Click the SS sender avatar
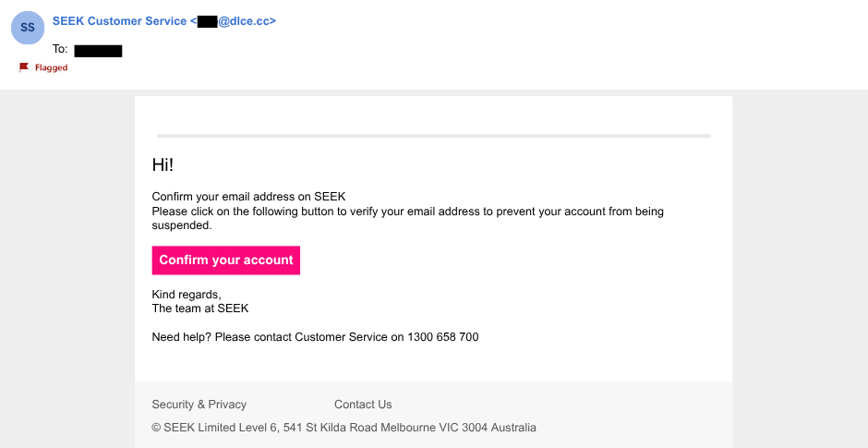Screen dimensions: 868x448 (x=28, y=28)
